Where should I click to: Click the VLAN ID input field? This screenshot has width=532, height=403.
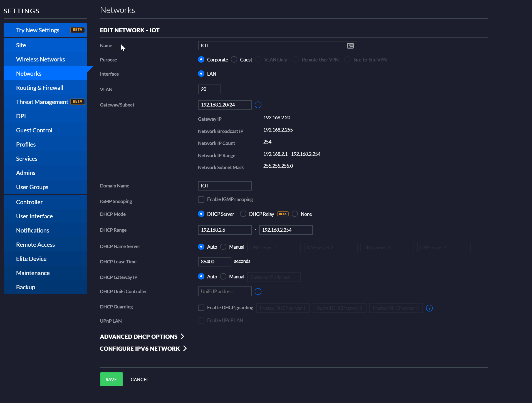coord(209,89)
